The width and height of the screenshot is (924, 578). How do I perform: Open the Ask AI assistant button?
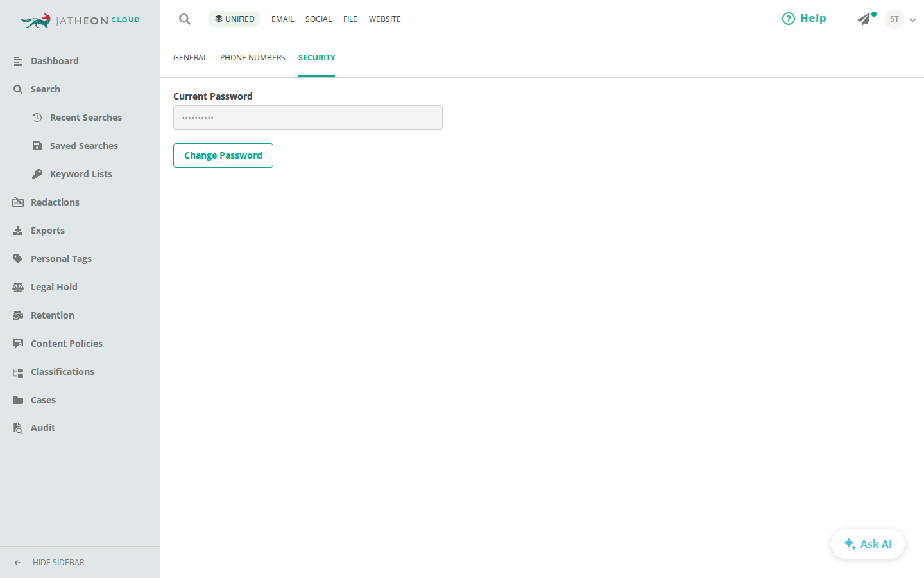[x=868, y=544]
